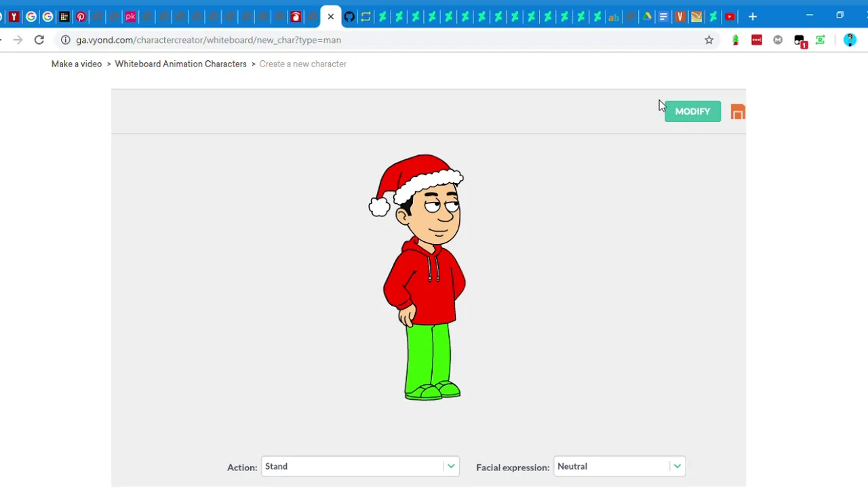This screenshot has height=488, width=868.
Task: Switch to the orange ab tab
Action: point(614,16)
